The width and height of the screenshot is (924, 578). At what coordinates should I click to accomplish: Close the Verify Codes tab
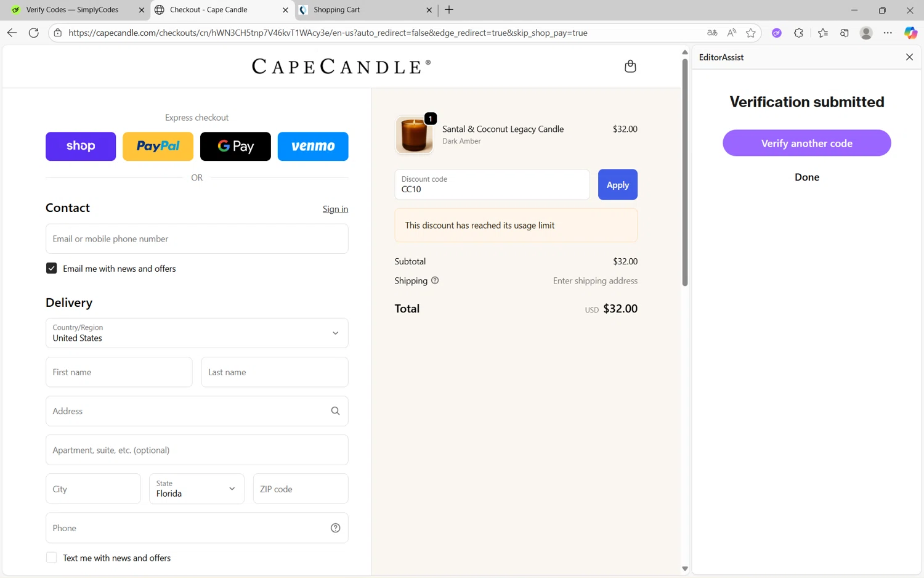pos(141,10)
